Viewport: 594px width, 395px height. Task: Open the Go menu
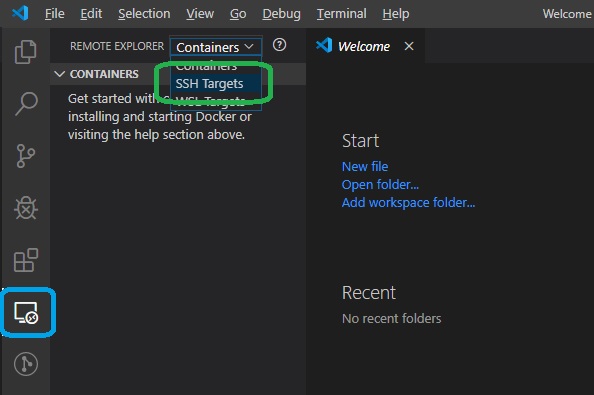point(238,14)
